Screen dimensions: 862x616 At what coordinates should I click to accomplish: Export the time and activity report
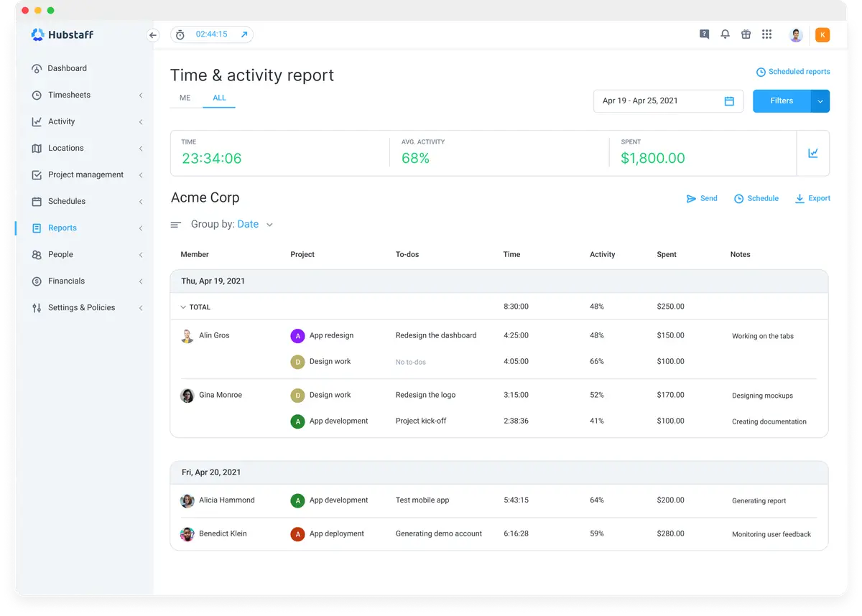coord(812,198)
